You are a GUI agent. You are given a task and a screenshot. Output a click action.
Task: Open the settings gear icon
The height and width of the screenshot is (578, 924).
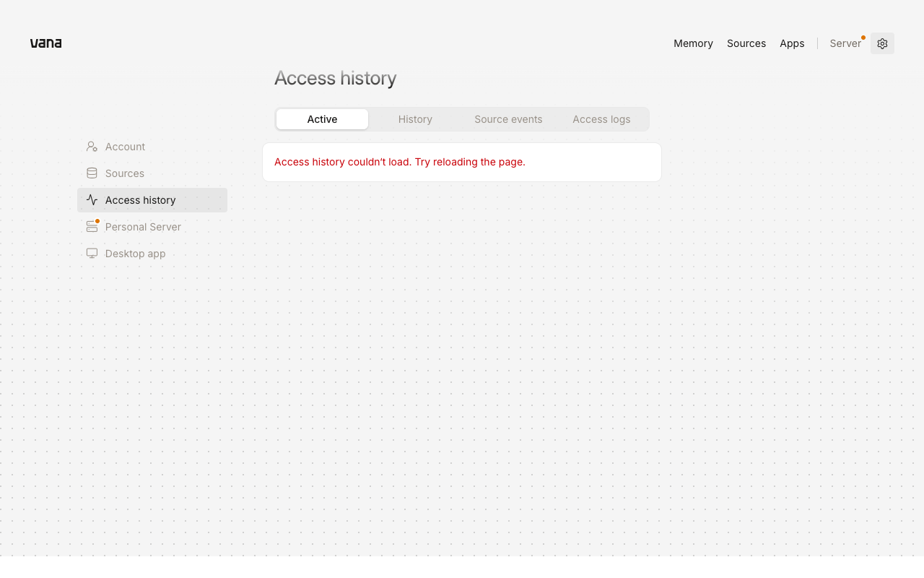(882, 43)
